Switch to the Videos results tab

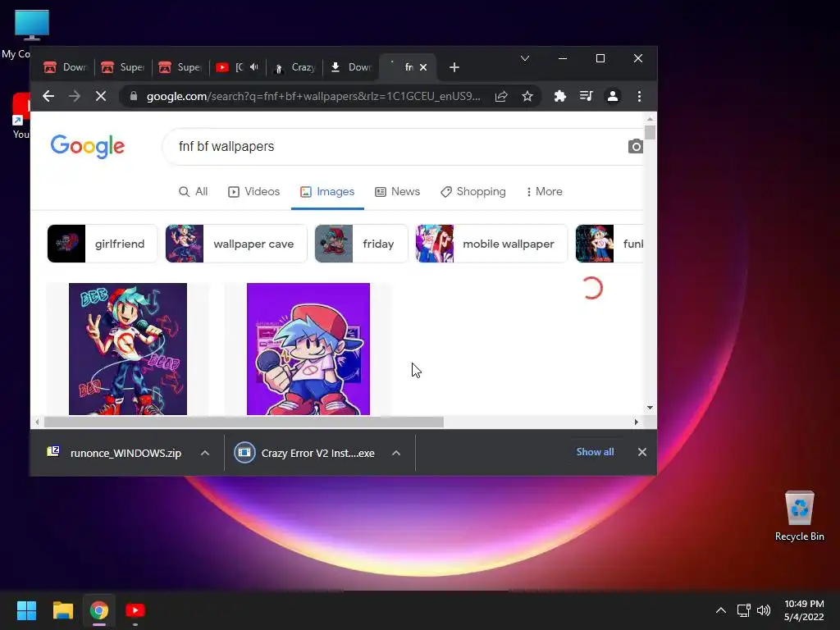point(254,192)
